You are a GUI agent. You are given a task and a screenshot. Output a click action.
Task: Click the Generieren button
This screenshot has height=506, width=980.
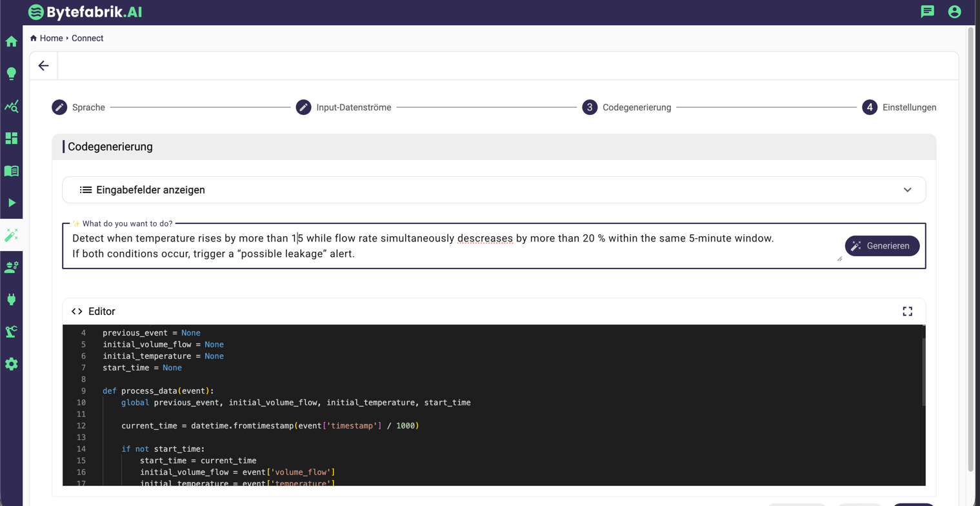(x=882, y=246)
